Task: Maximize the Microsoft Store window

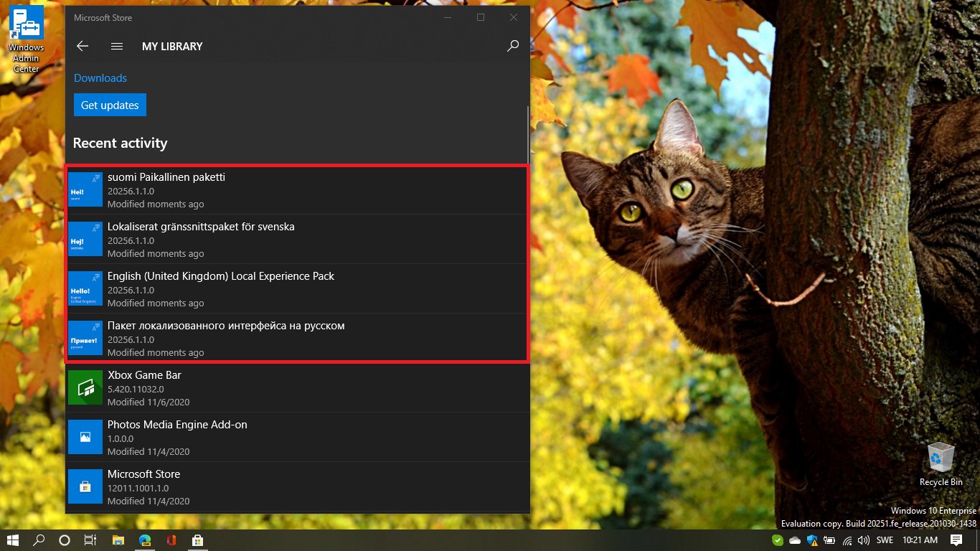Action: pos(481,17)
